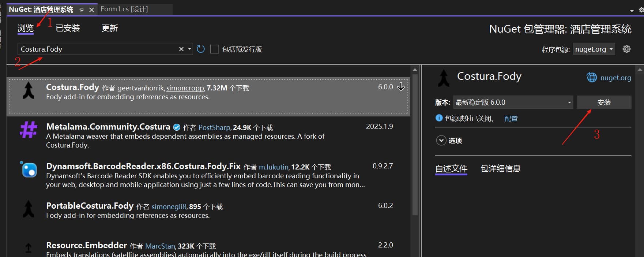Select the PortableCostura.Fody package title
The image size is (644, 257).
click(x=90, y=206)
